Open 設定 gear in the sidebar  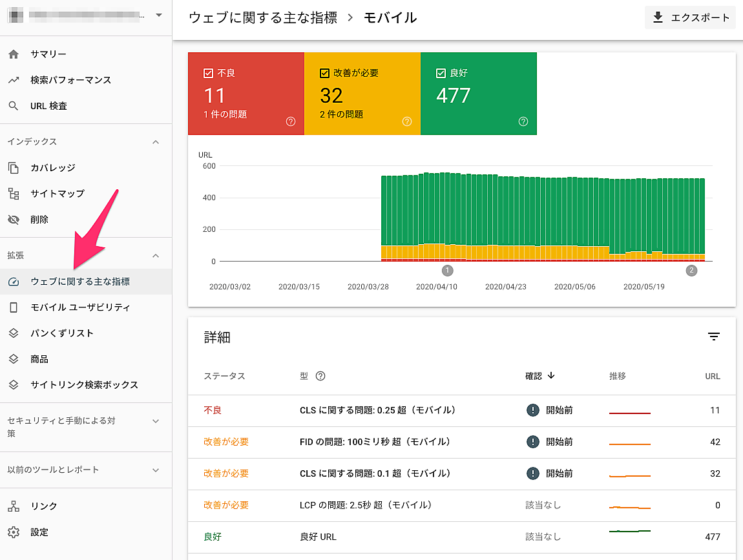[x=14, y=532]
